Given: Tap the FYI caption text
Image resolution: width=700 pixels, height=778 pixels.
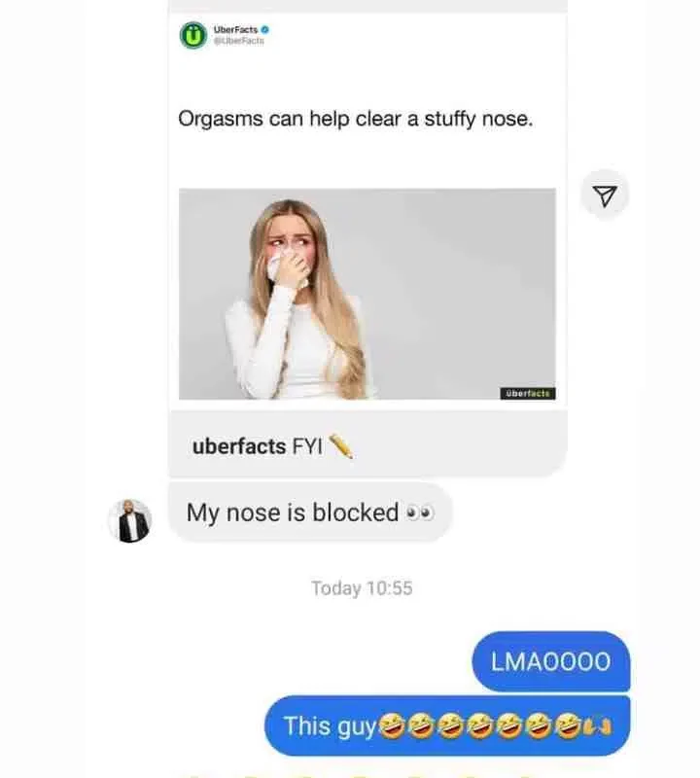Looking at the screenshot, I should (x=307, y=446).
